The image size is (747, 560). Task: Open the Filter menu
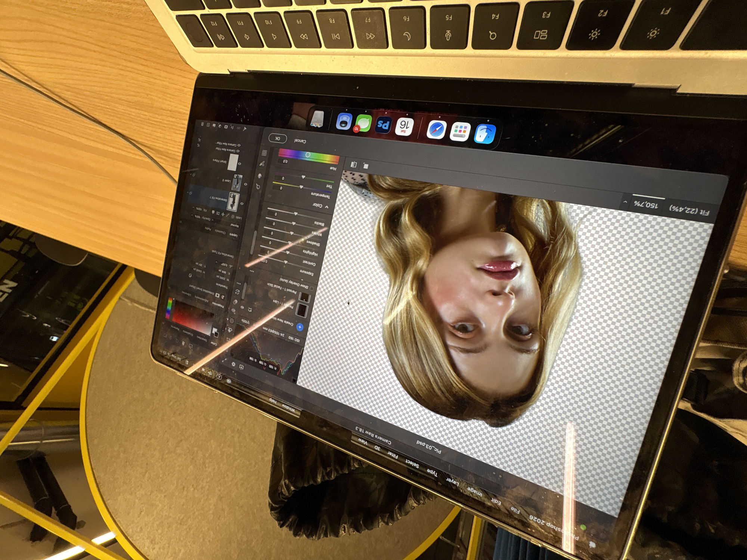tap(392, 454)
